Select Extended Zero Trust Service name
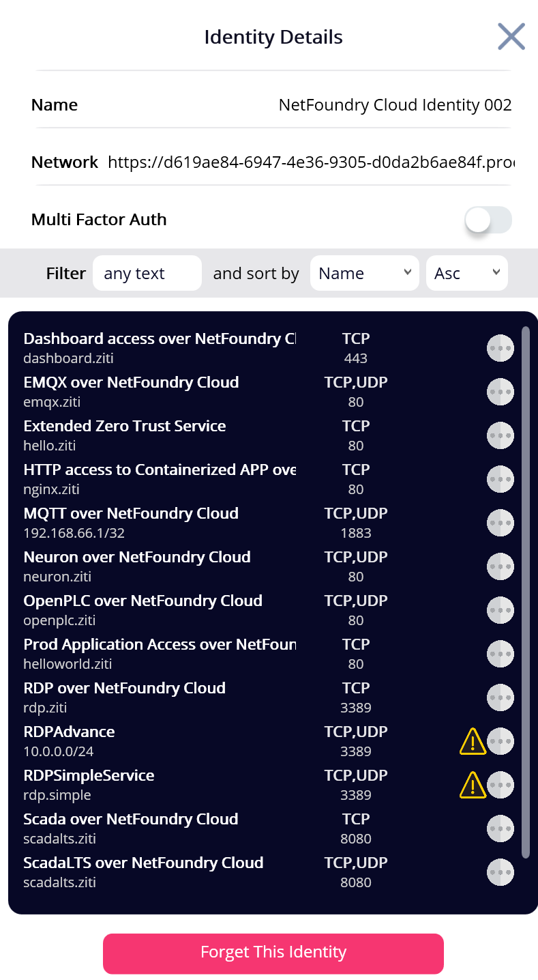 tap(125, 426)
